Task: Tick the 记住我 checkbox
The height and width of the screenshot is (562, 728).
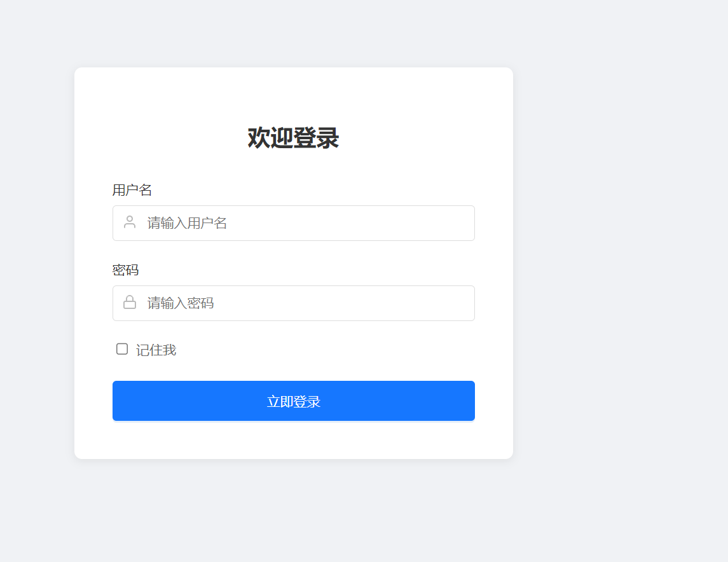Action: (x=122, y=349)
